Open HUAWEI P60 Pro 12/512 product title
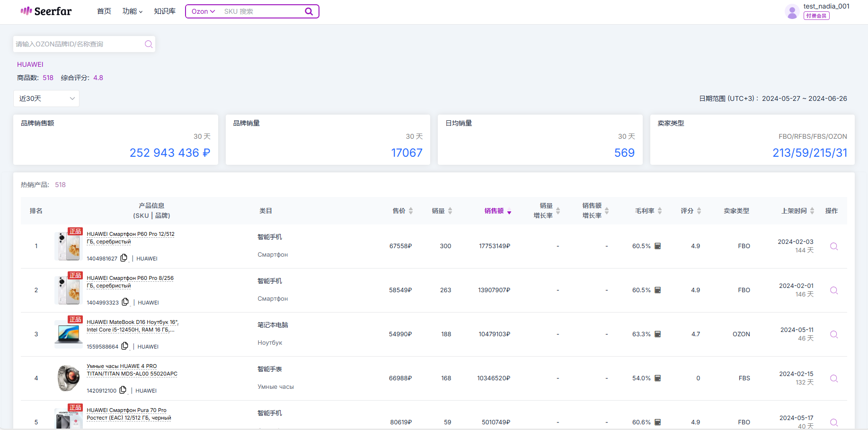Image resolution: width=868 pixels, height=430 pixels. coord(131,238)
